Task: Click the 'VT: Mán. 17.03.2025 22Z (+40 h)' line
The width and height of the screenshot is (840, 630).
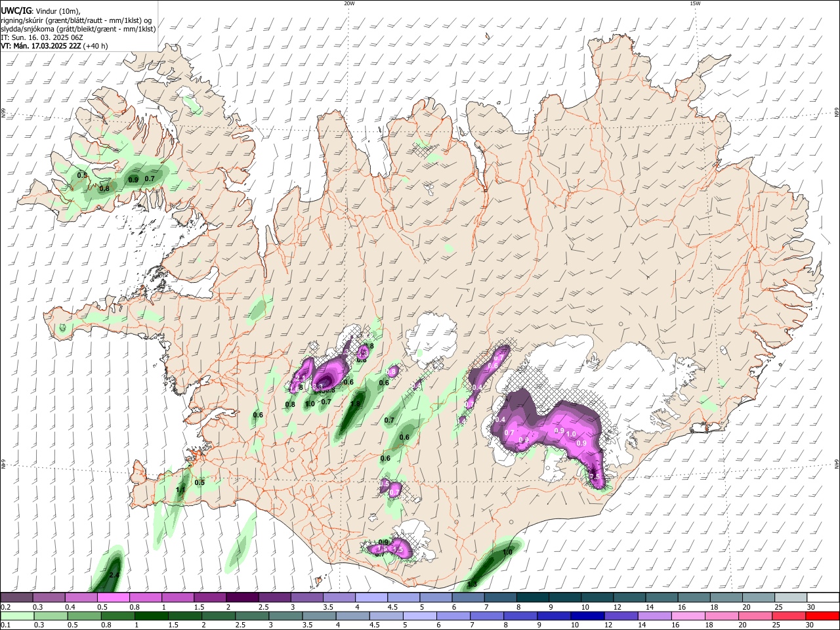Action: 54,46
